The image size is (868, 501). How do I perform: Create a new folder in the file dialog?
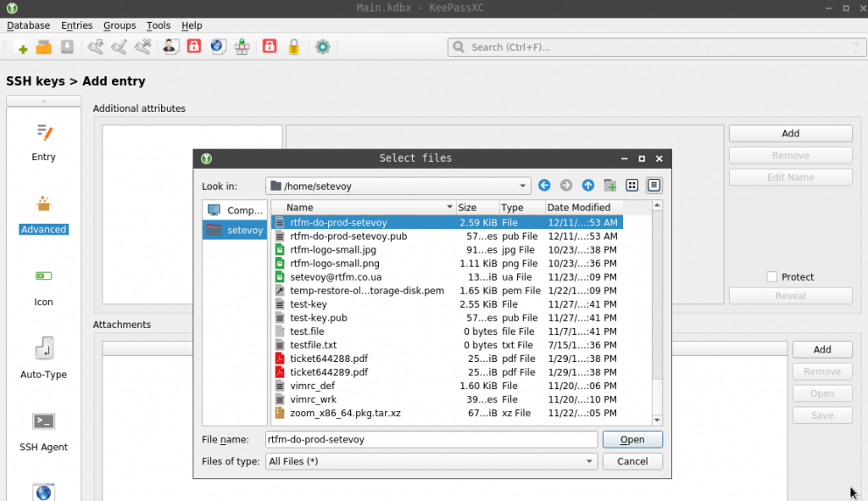[x=609, y=185]
